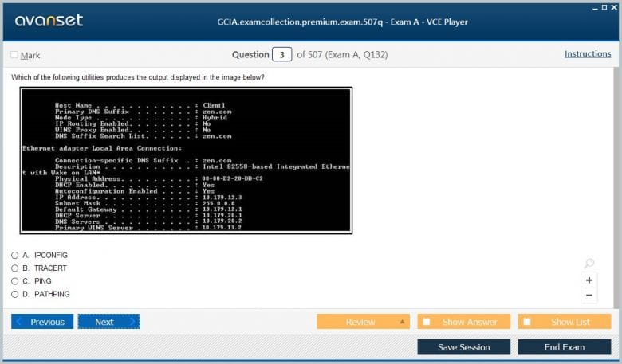Screen dimensions: 622x364
Task: Click the question number input box
Action: [281, 55]
